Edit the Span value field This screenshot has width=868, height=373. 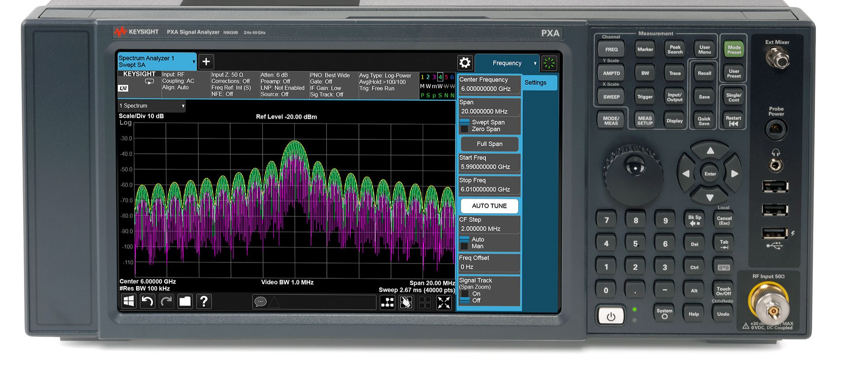(489, 111)
